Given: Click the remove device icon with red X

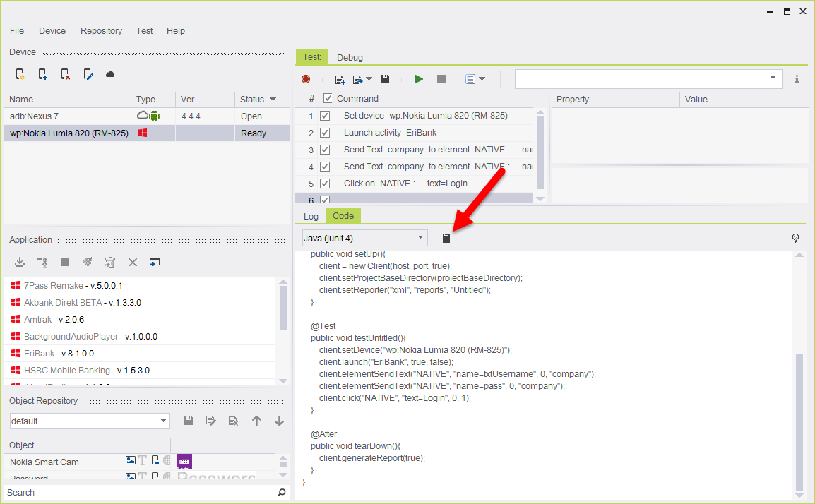Looking at the screenshot, I should click(x=65, y=74).
